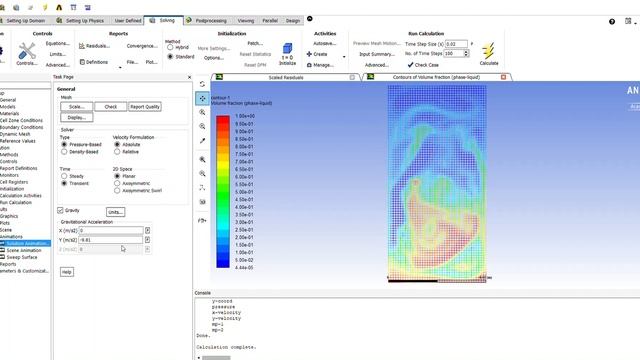Screen dimensions: 640x360
Task: Open report Definitions icon
Action: coord(82,62)
